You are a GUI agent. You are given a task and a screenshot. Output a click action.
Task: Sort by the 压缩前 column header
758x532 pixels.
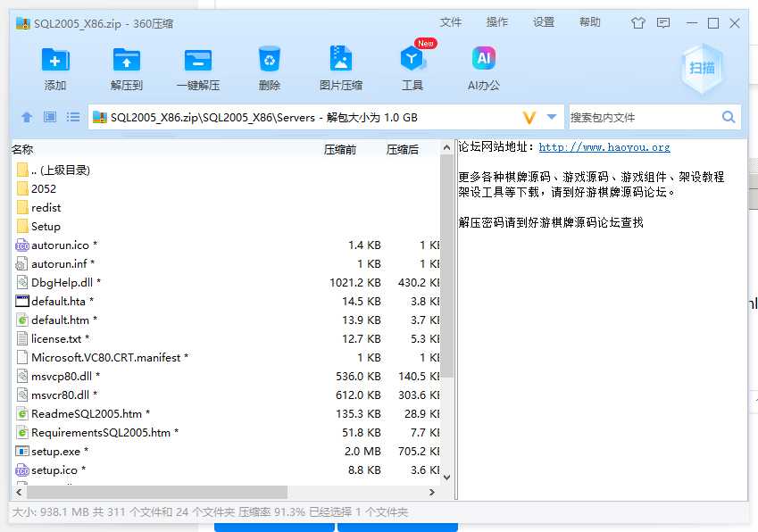(x=340, y=150)
